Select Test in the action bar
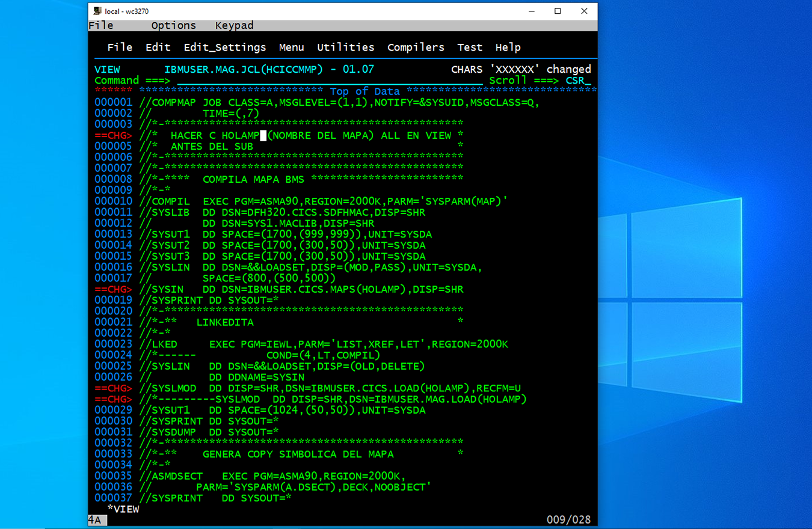This screenshot has width=812, height=529. coord(469,47)
